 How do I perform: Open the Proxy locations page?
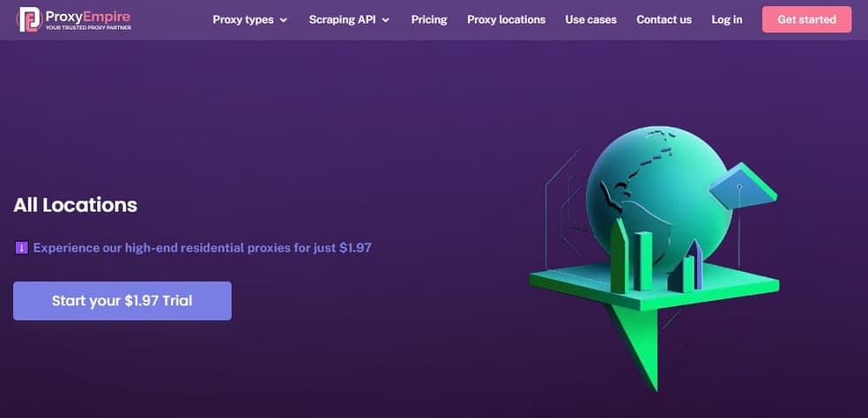point(506,19)
